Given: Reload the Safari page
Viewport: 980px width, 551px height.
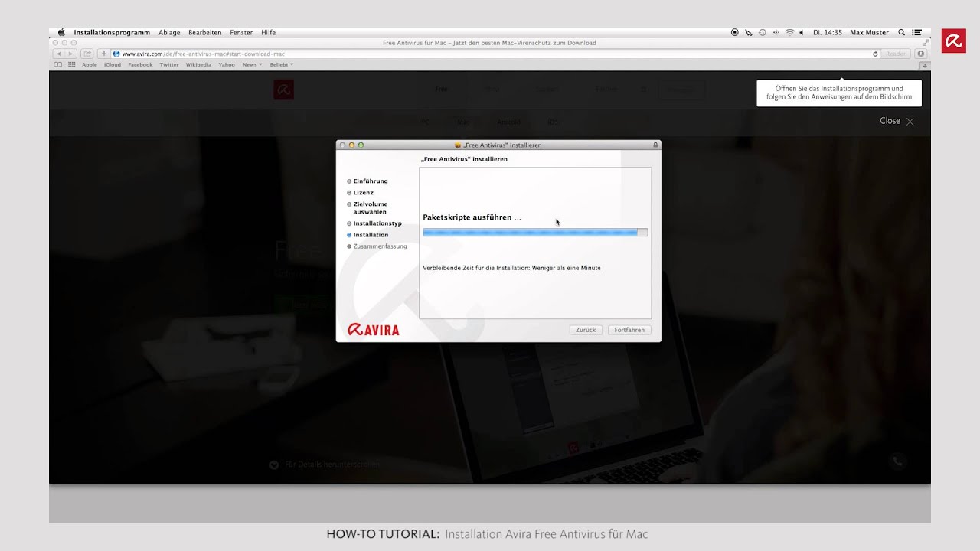Looking at the screenshot, I should [875, 54].
